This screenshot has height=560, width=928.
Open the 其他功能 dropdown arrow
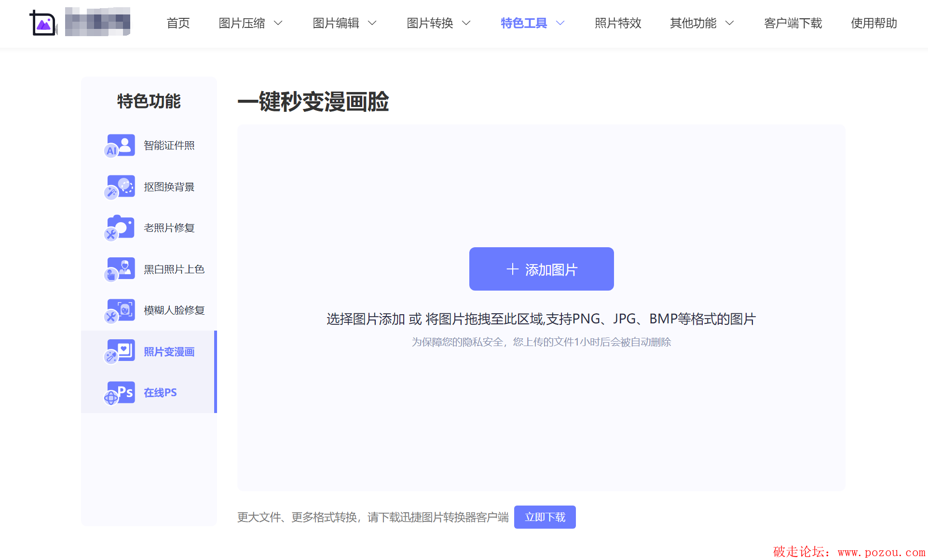[730, 23]
